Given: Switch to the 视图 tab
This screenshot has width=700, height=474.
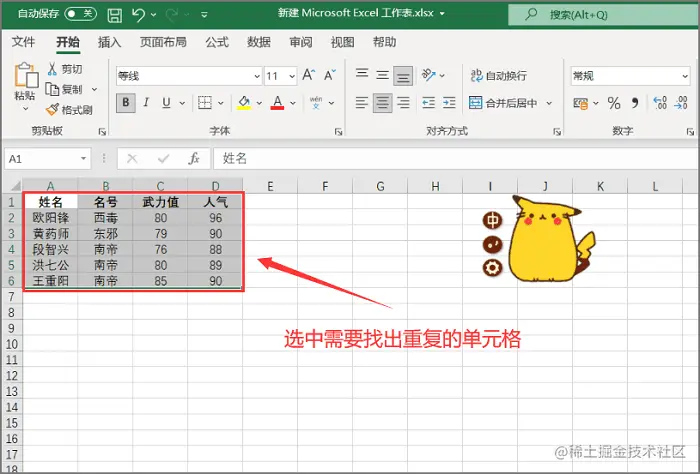Looking at the screenshot, I should click(x=342, y=42).
